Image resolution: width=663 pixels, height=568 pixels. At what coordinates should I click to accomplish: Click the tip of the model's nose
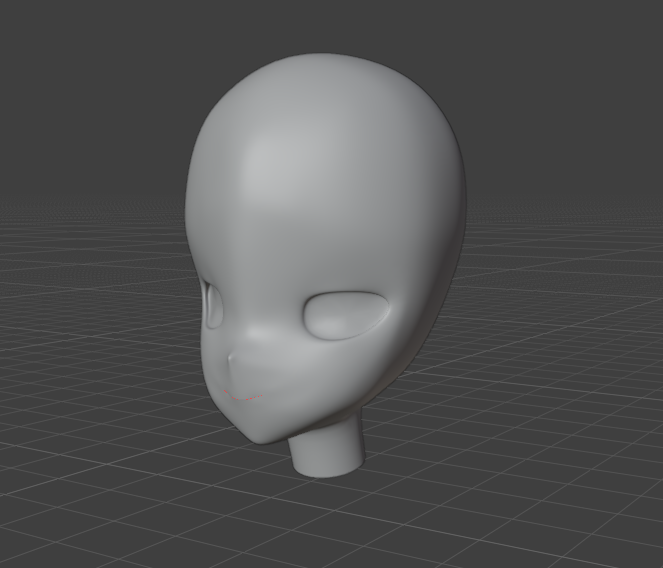pyautogui.click(x=231, y=359)
